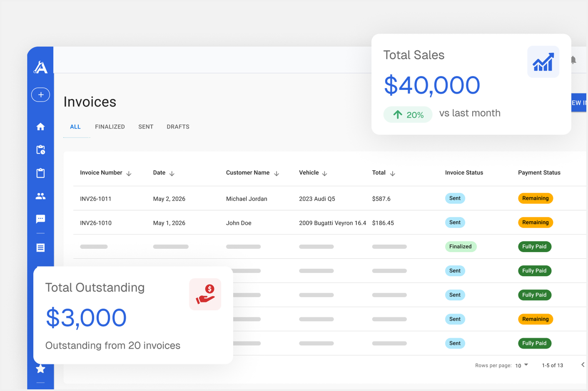Viewport: 588px width, 391px height.
Task: Click total $186.45
Action: [x=383, y=223]
